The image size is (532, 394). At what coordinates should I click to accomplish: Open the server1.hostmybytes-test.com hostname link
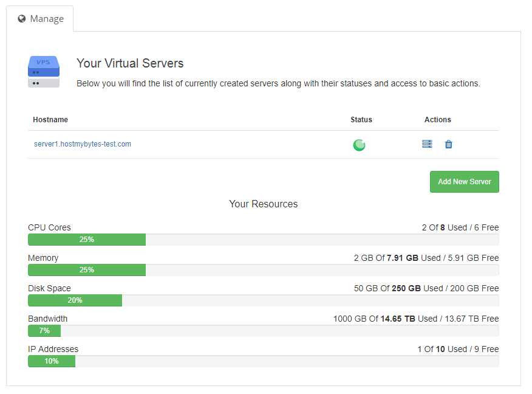pos(83,144)
